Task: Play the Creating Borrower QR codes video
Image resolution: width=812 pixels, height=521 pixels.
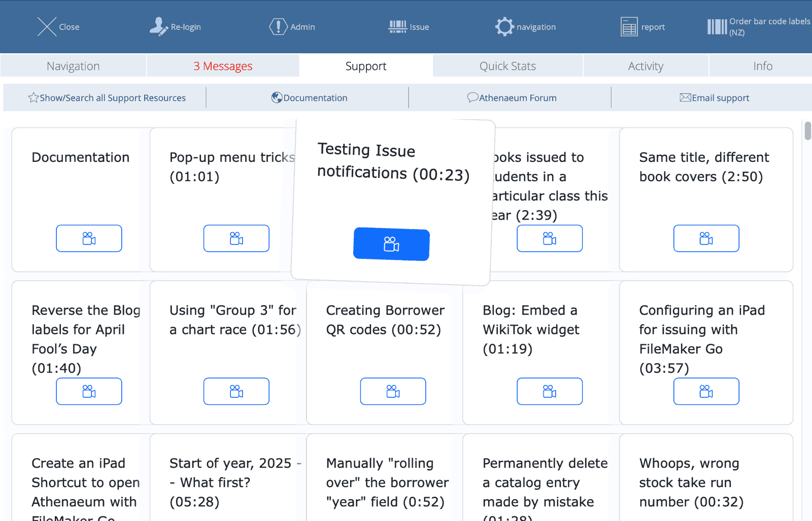Action: (x=393, y=391)
